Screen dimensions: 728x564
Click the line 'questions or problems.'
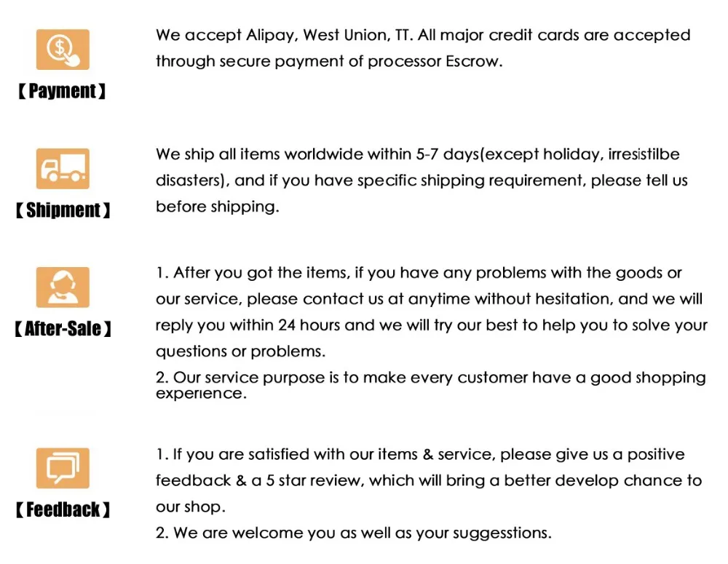coord(240,351)
